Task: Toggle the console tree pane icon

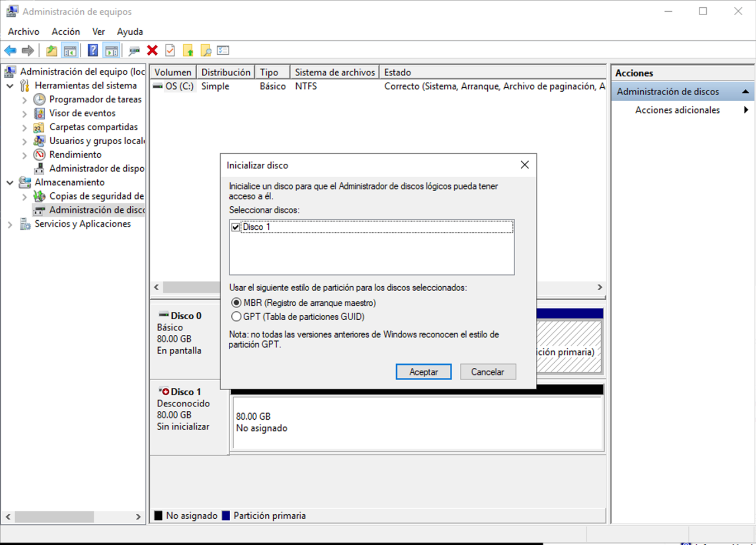Action: (x=70, y=50)
